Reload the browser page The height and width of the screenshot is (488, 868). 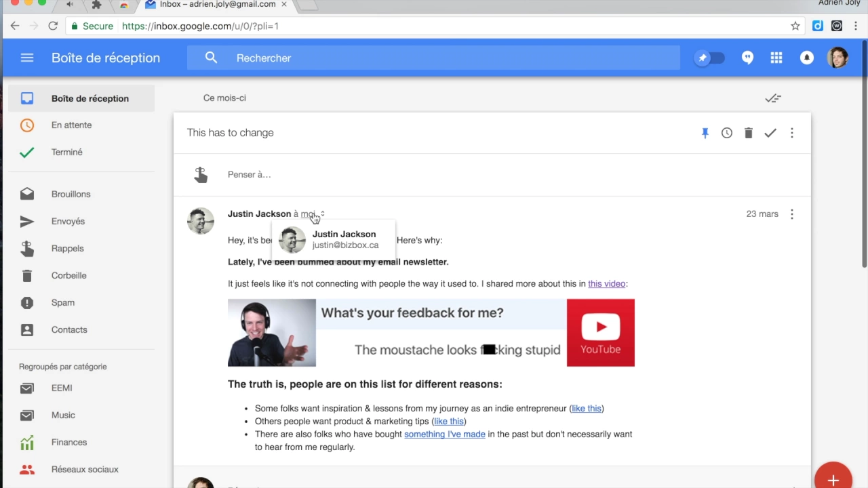53,26
